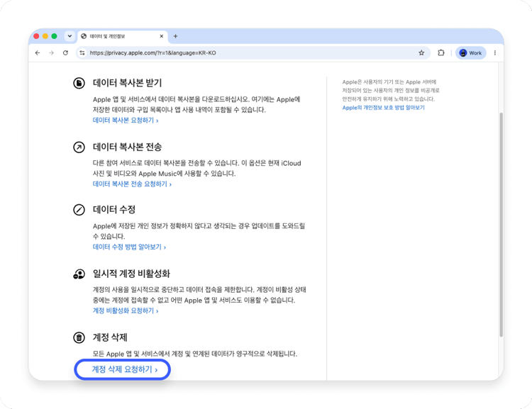Click the 데이터 수정 pencil icon

coord(79,210)
